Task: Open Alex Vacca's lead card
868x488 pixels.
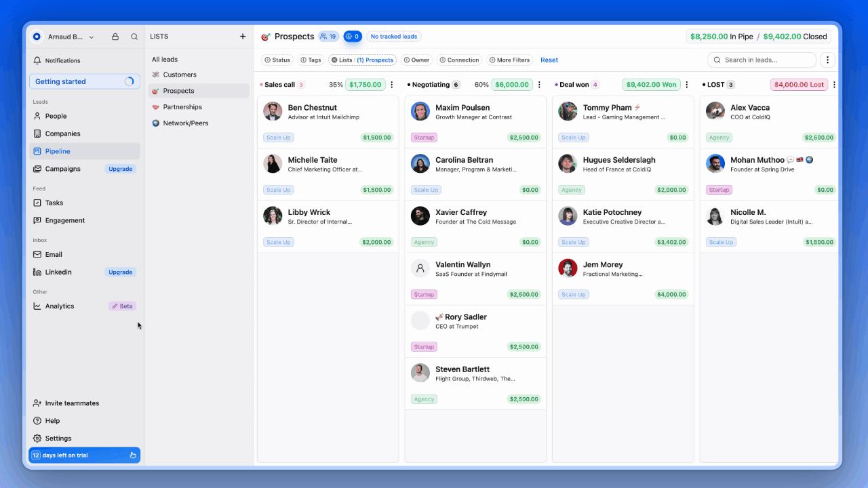Action: pos(770,122)
